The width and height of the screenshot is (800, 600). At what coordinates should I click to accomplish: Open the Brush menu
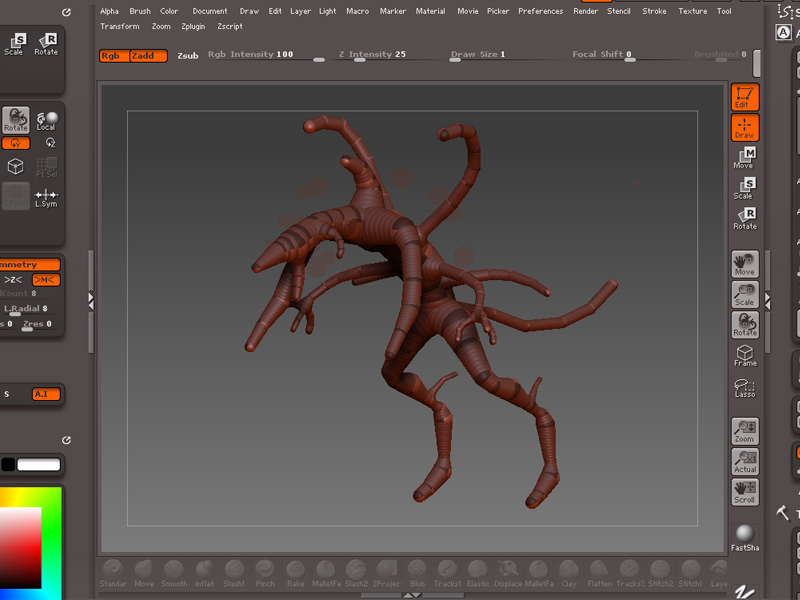pos(140,11)
